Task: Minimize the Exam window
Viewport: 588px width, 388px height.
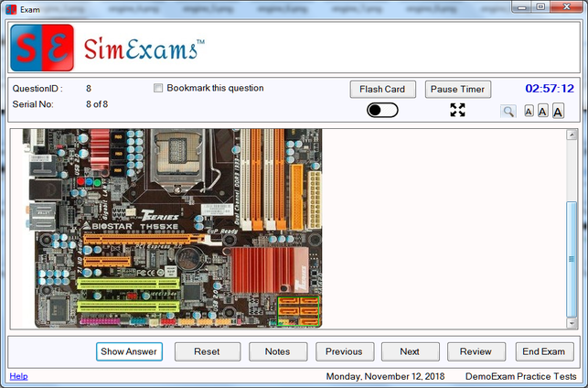Action: [522, 7]
